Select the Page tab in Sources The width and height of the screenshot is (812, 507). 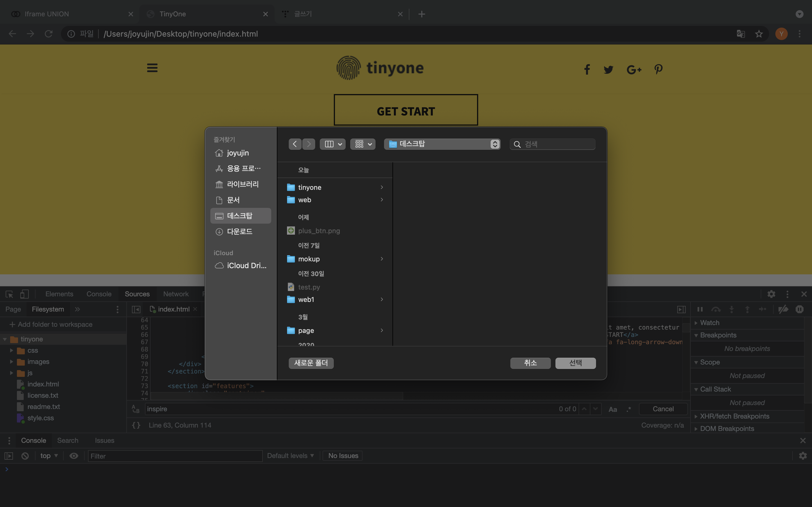(13, 309)
